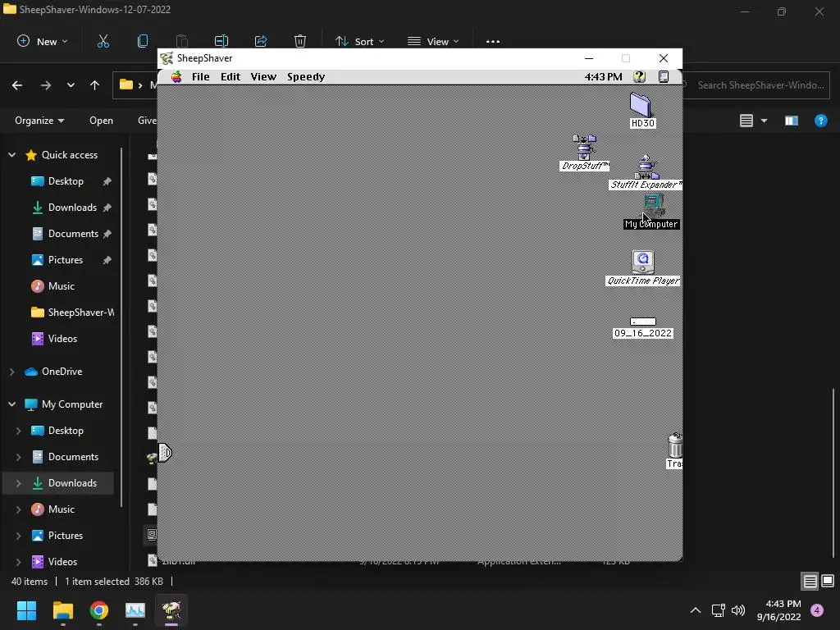Open File Explorer from taskbar
840x630 pixels.
tap(62, 610)
